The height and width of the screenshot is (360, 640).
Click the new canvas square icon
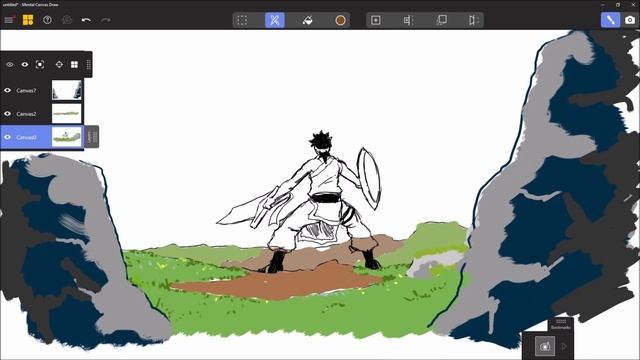376,20
